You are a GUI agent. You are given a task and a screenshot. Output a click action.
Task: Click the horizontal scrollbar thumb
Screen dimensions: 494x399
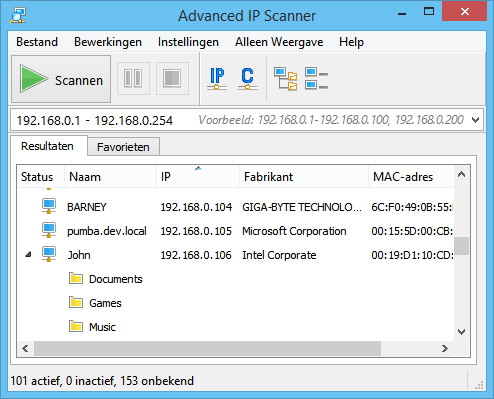click(207, 349)
